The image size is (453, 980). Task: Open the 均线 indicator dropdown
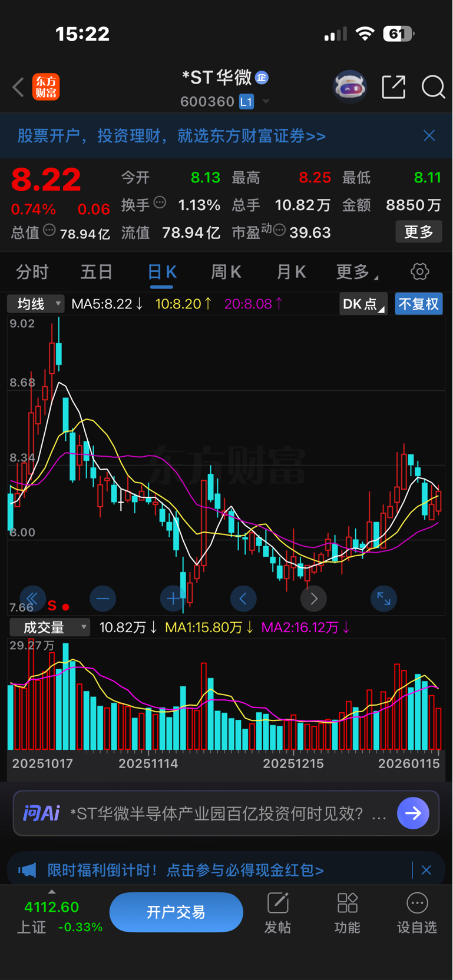[35, 304]
